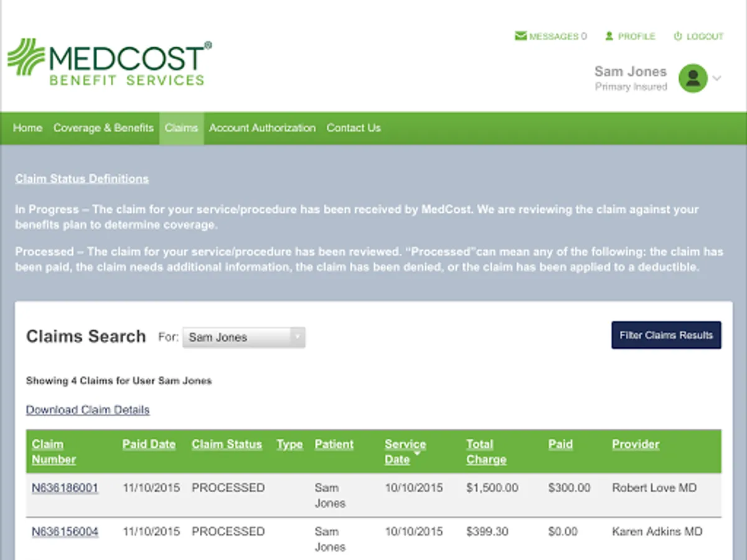Sort by the Claim Number column header

pyautogui.click(x=54, y=452)
